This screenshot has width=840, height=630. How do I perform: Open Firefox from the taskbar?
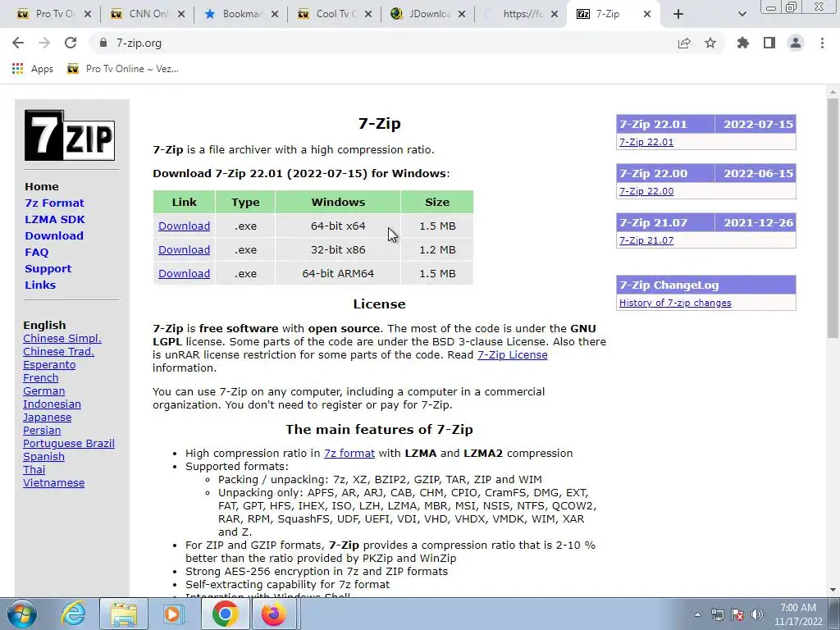pos(273,614)
